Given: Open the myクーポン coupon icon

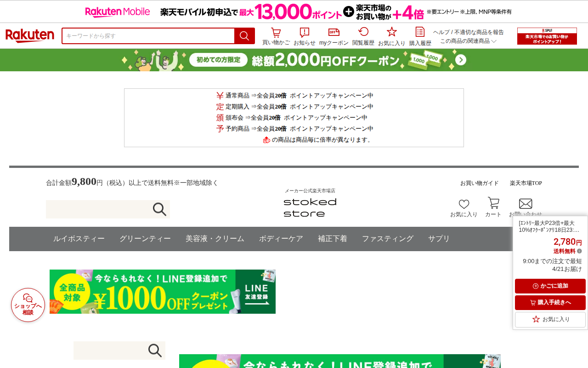Looking at the screenshot, I should click(334, 36).
